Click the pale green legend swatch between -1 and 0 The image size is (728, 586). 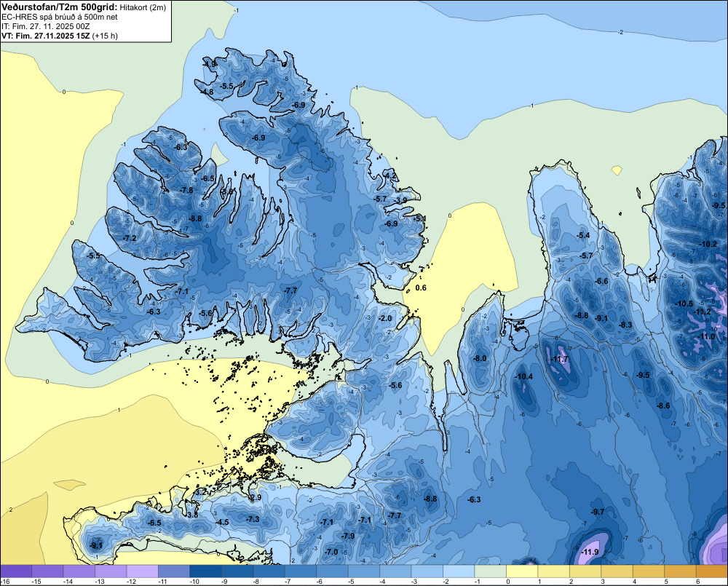coord(490,571)
